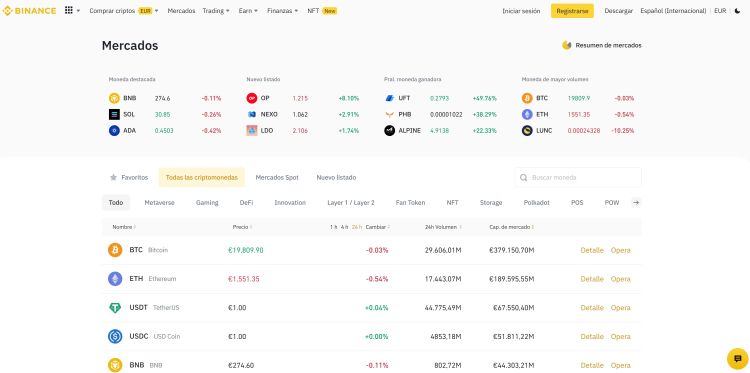
Task: Select the Metaverse category filter
Action: tap(159, 203)
